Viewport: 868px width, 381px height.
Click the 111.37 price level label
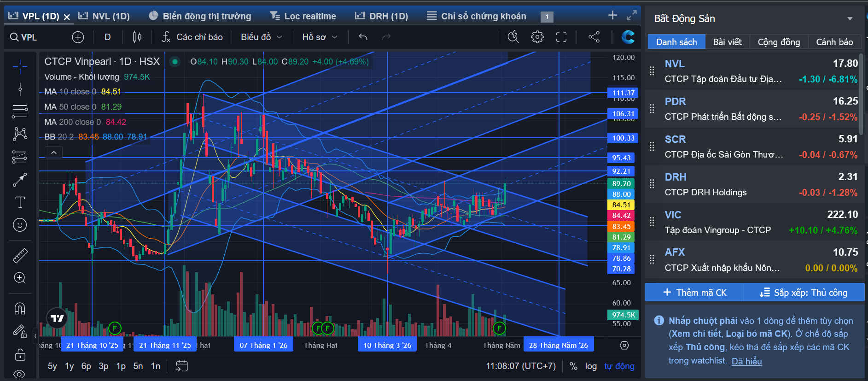(x=623, y=93)
